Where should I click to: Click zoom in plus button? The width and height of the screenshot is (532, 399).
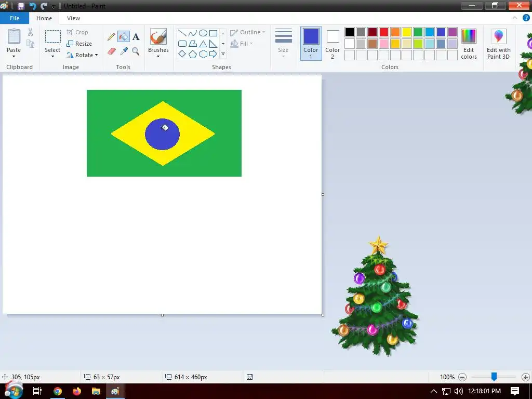tap(526, 377)
